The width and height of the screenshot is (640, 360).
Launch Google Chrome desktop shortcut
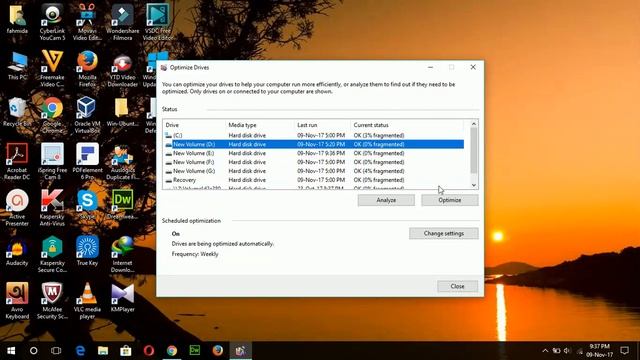click(x=52, y=115)
